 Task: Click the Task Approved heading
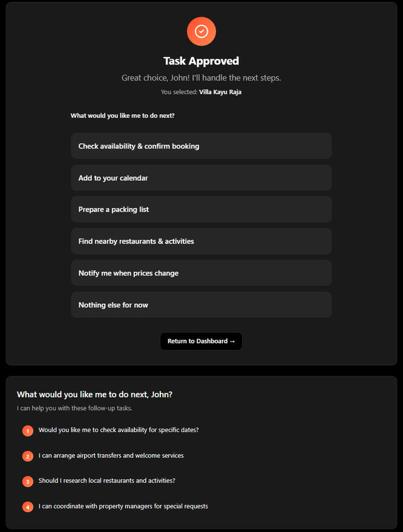[201, 61]
